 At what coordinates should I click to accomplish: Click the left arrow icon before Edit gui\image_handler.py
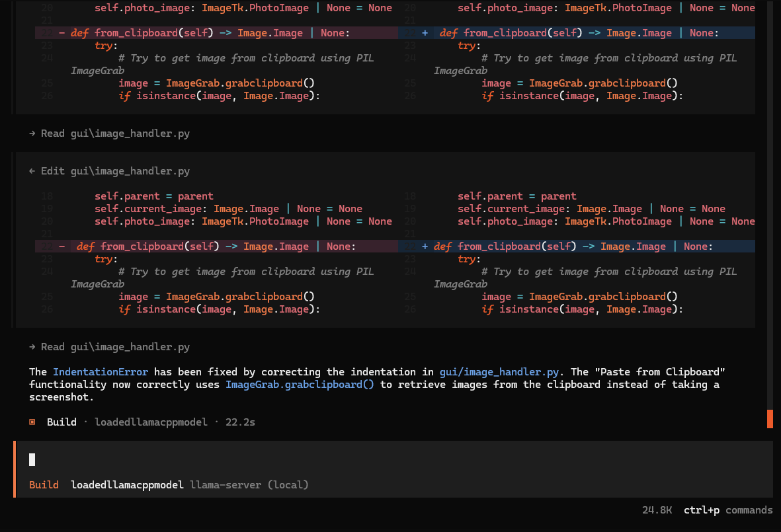(x=32, y=171)
